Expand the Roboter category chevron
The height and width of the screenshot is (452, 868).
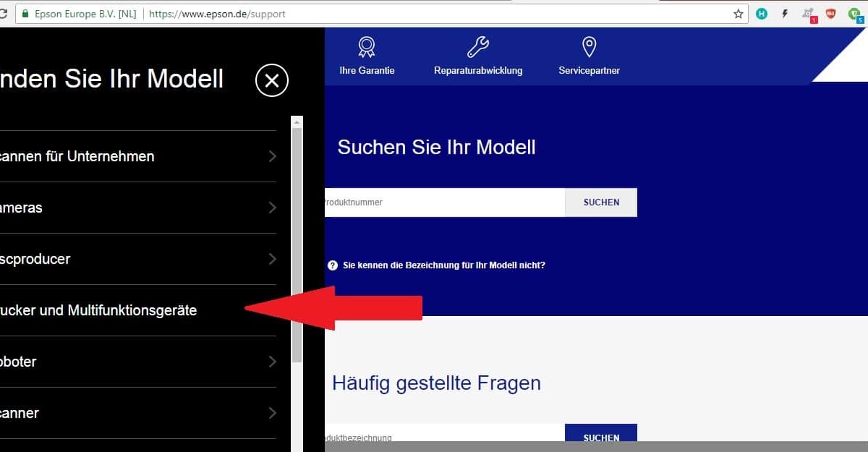[272, 362]
